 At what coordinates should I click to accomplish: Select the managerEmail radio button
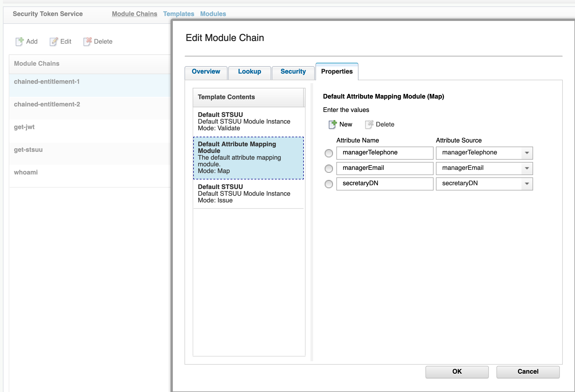[329, 169]
